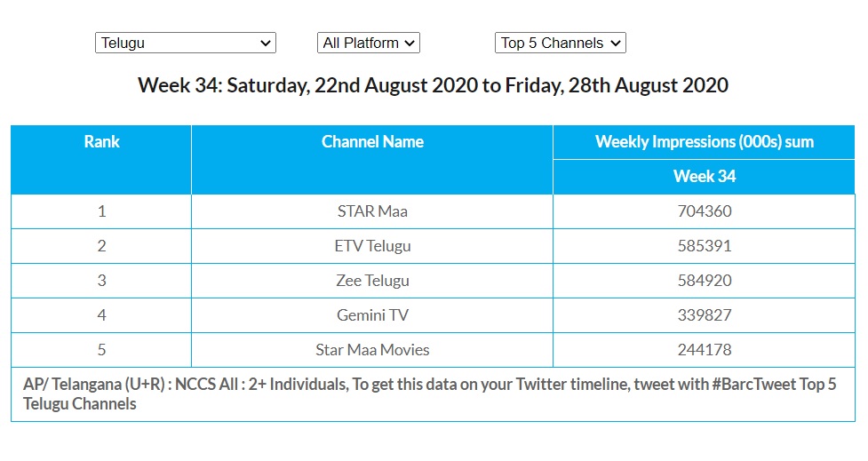The height and width of the screenshot is (461, 868).
Task: Click the 704360 impressions value
Action: click(704, 211)
